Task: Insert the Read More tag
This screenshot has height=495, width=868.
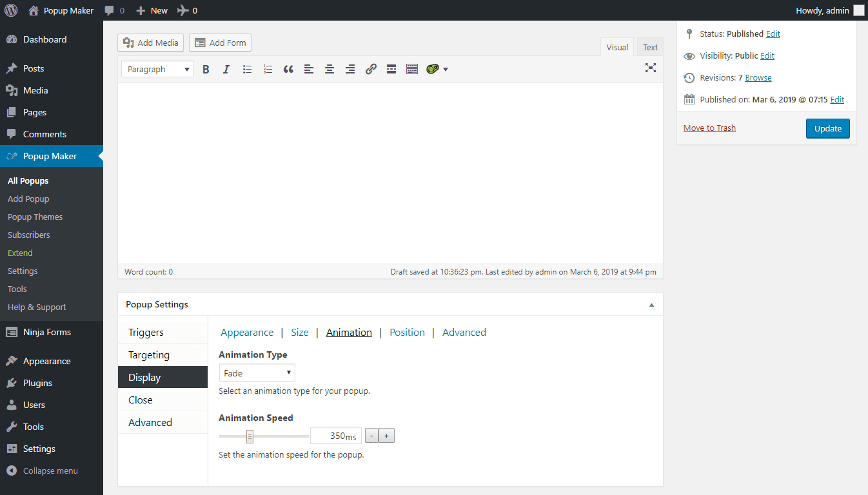Action: [391, 69]
